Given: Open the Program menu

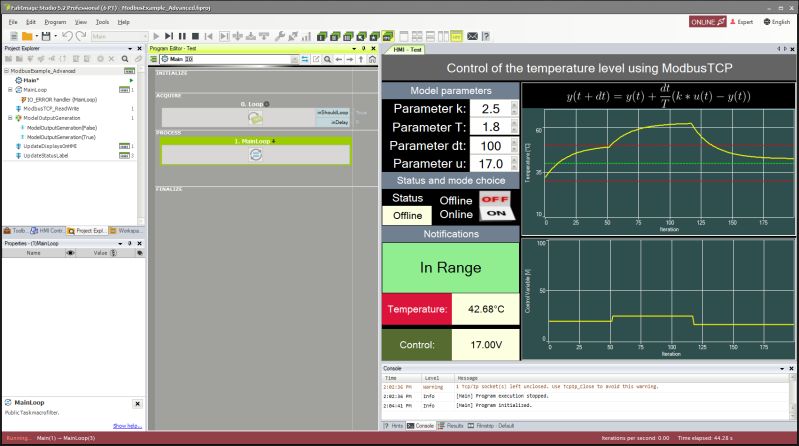Looking at the screenshot, I should pos(55,22).
